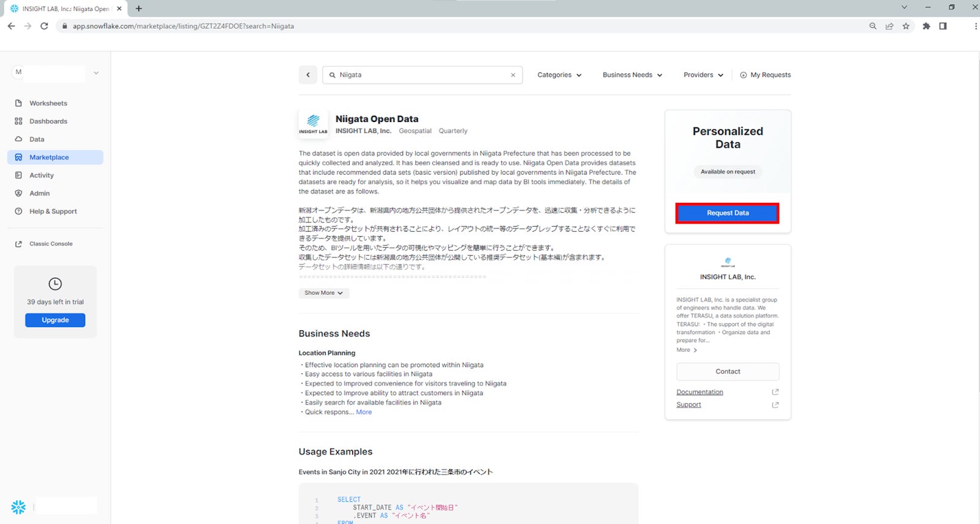Click the INSIGHT LAB logo beside listing title
The image size is (980, 524).
coord(313,124)
